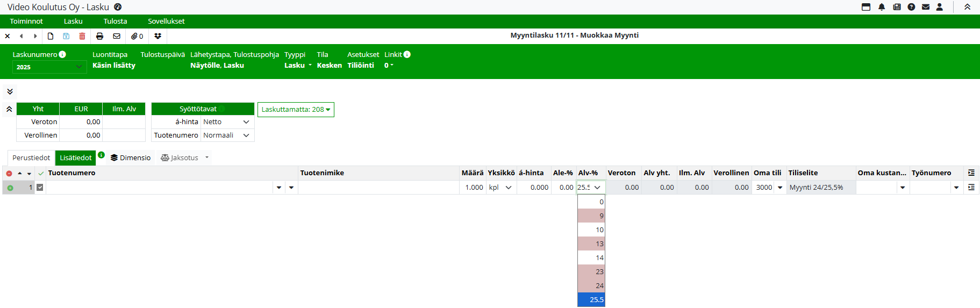Toggle the row 1 checkbox
Image resolution: width=980 pixels, height=308 pixels.
tap(40, 188)
